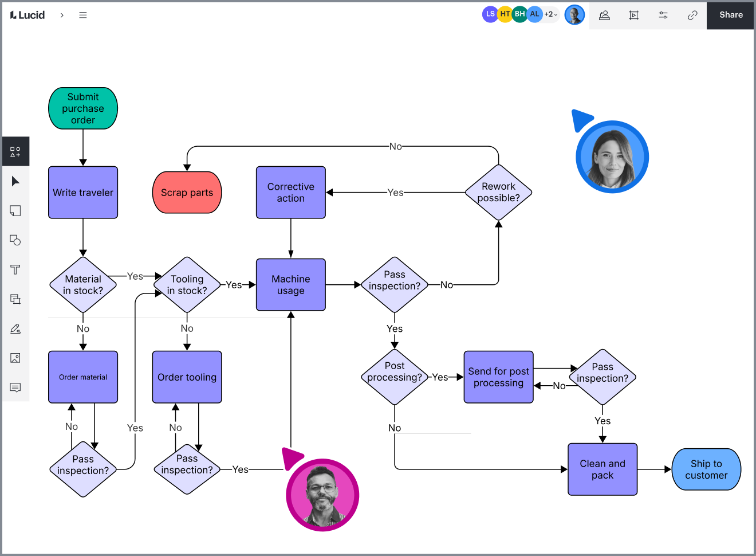Open the settings sliders icon
This screenshot has height=556, width=756.
pos(663,15)
